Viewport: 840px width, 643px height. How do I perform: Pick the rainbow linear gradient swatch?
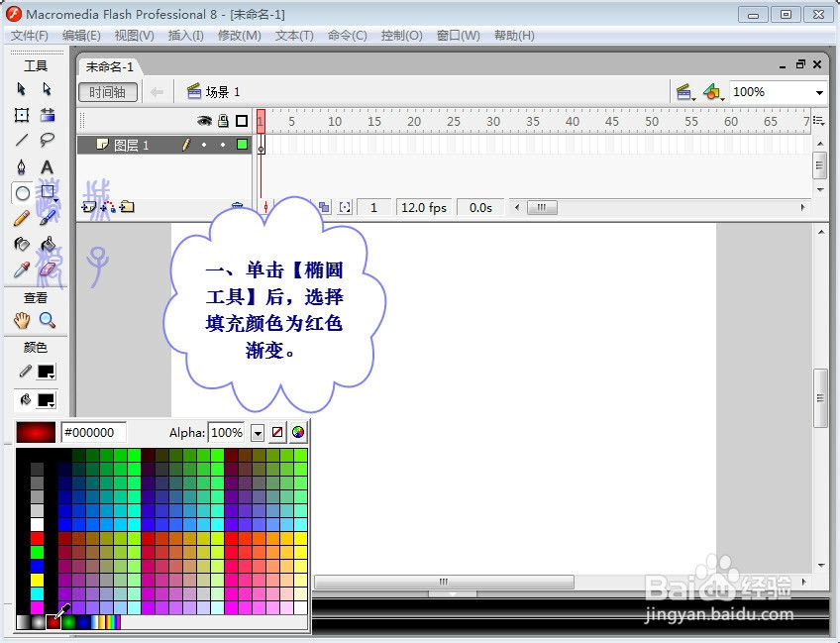113,622
